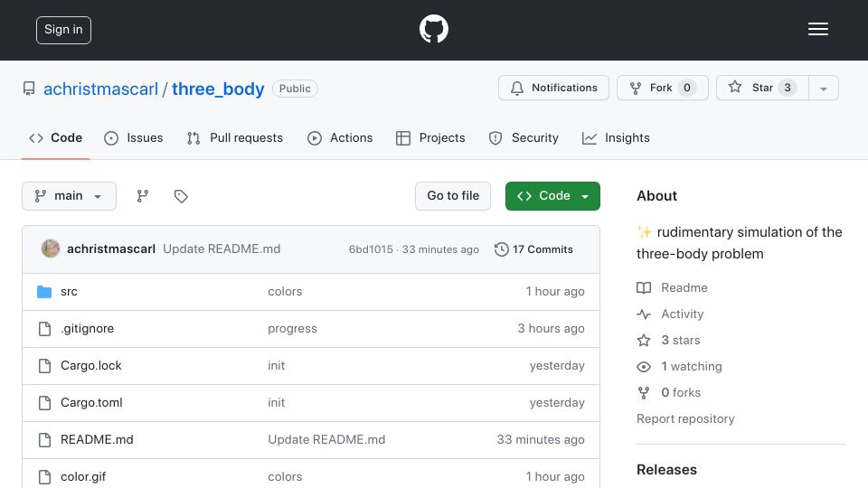Screen dimensions: 868x488
Task: Click the src folder icon
Action: click(x=44, y=292)
